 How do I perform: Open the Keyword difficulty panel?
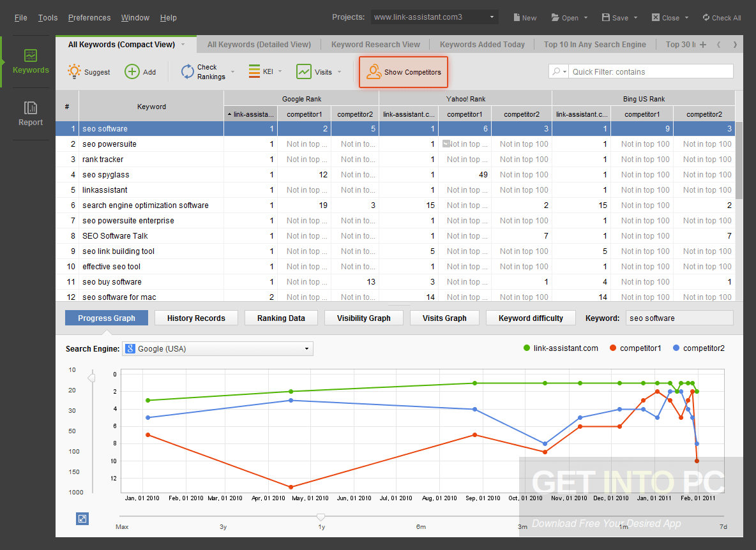tap(531, 318)
